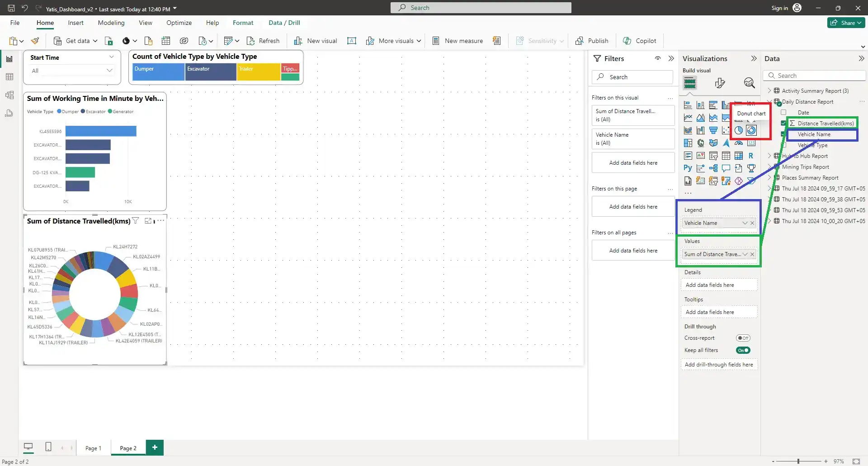The height and width of the screenshot is (466, 868).
Task: Click the Format painter brush icon
Action: point(35,41)
